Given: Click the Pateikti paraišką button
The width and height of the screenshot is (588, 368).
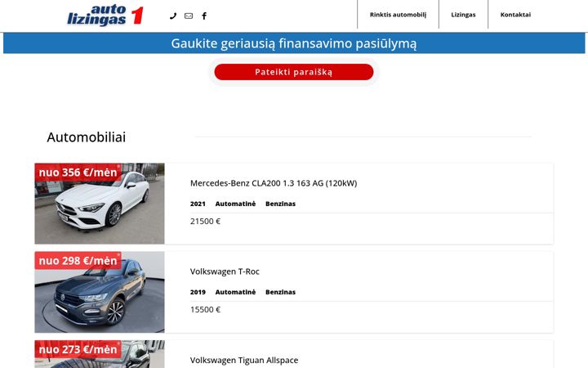Looking at the screenshot, I should [294, 72].
